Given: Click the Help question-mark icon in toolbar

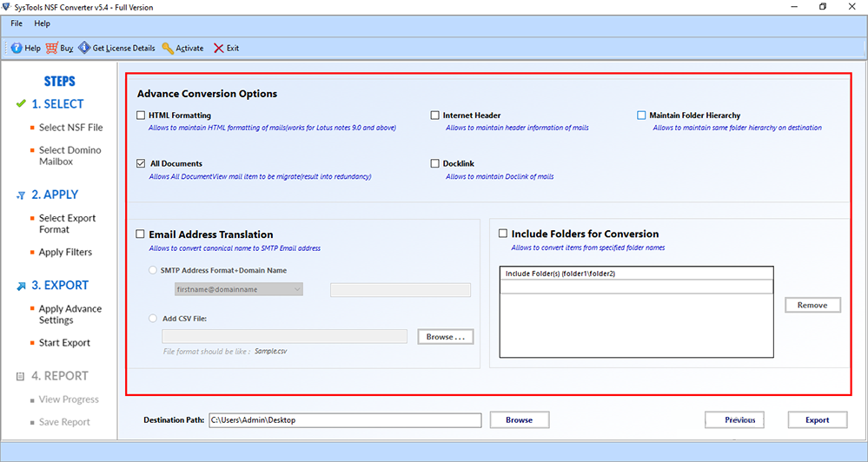Looking at the screenshot, I should point(17,48).
